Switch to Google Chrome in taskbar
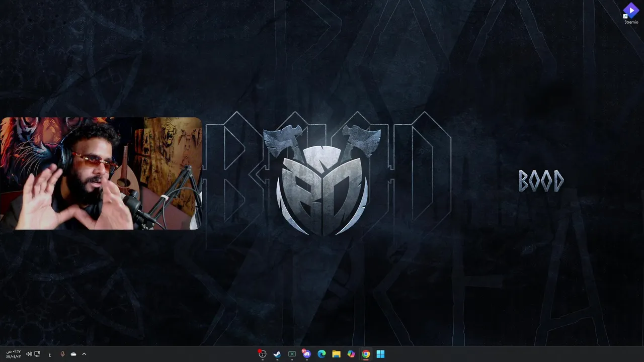644x362 pixels. (366, 354)
